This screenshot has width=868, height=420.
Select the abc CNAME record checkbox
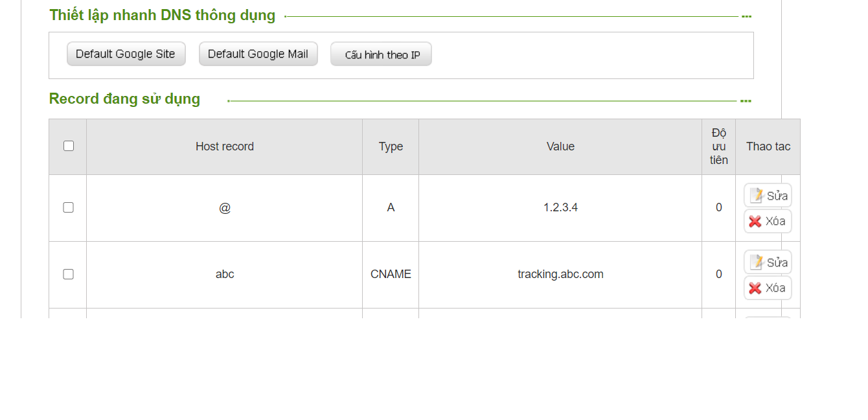point(69,274)
